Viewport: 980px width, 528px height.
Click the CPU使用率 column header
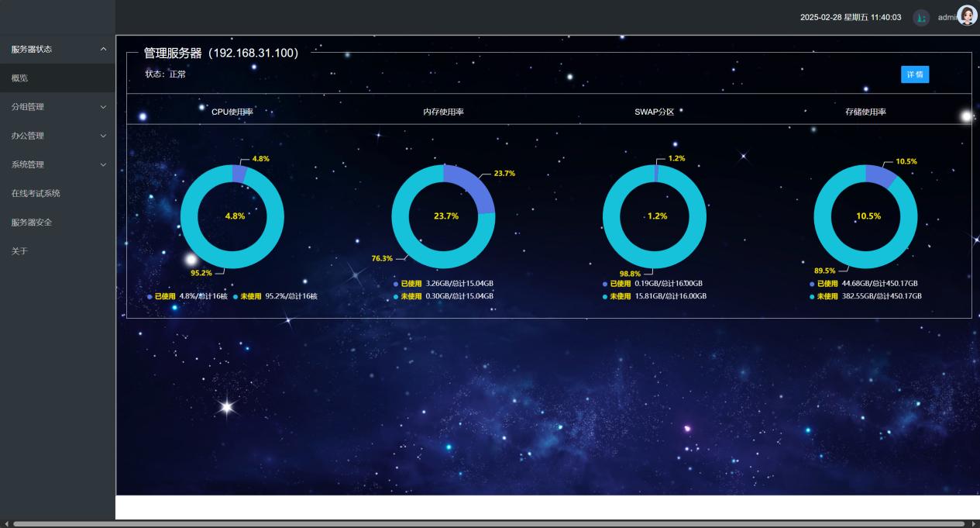[232, 112]
